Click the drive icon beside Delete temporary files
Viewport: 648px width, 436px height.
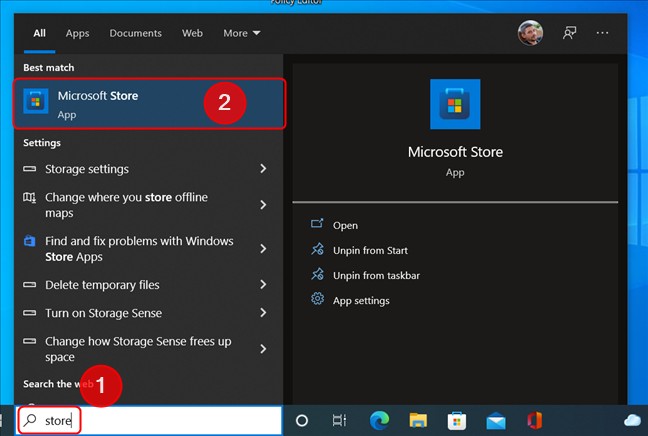29,284
